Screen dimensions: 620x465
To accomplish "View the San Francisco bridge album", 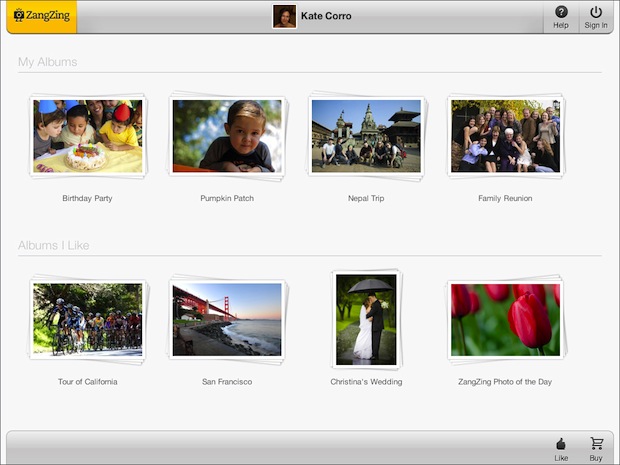I will (x=227, y=320).
